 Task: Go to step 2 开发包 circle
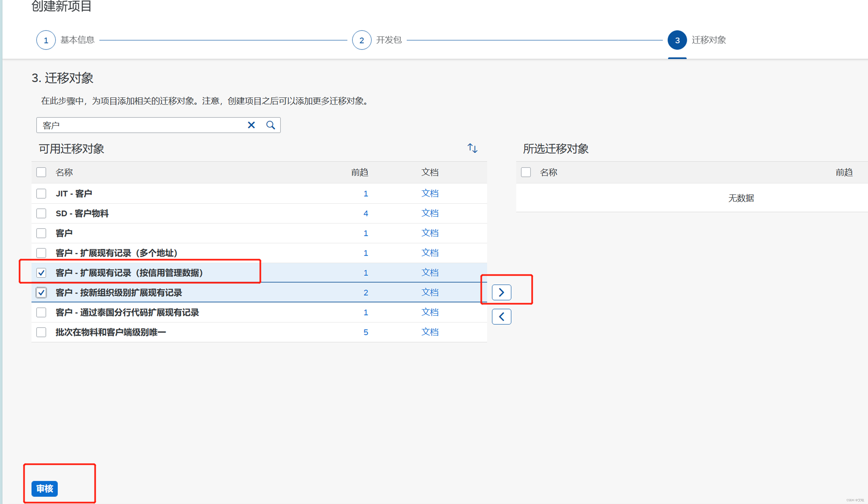(362, 40)
